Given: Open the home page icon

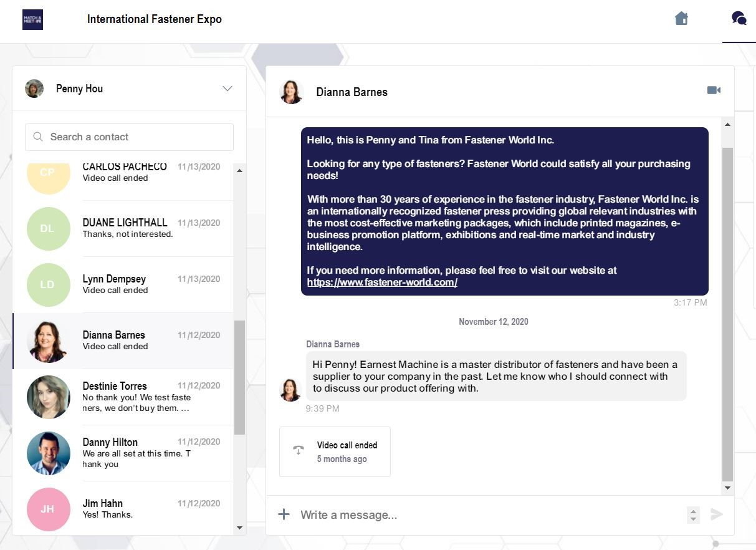Looking at the screenshot, I should 681,18.
